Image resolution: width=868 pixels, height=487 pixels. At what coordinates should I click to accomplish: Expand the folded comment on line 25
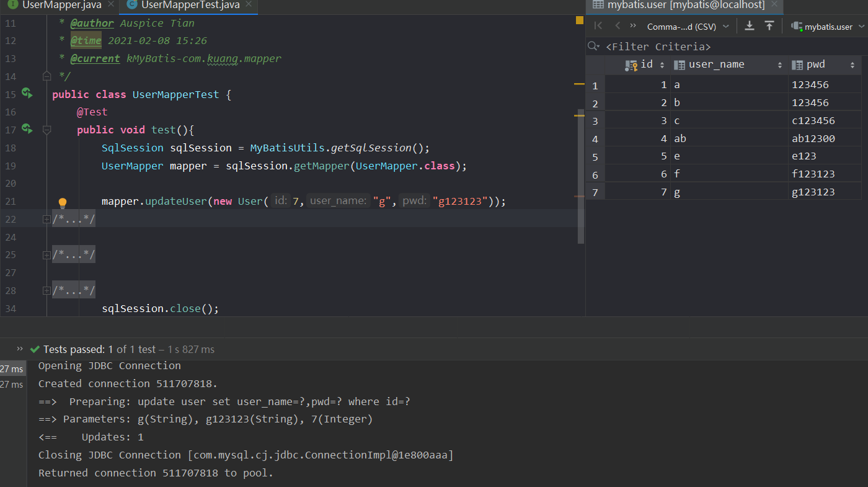coord(46,255)
